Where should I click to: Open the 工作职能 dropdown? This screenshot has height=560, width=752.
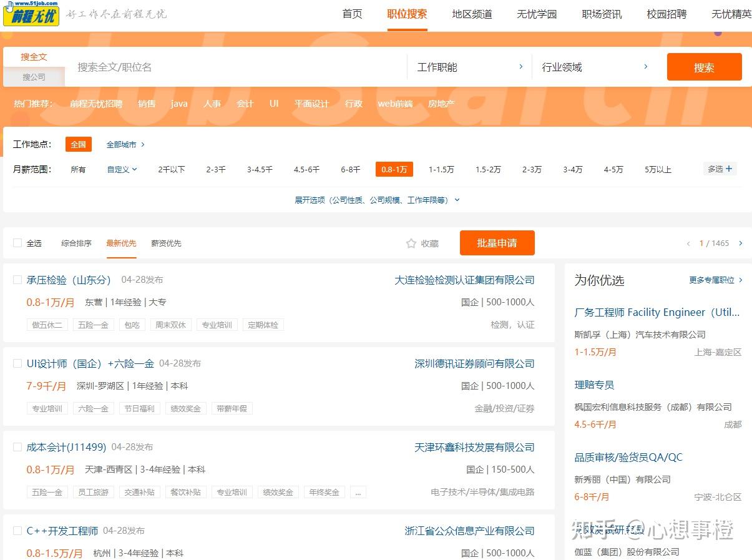469,67
